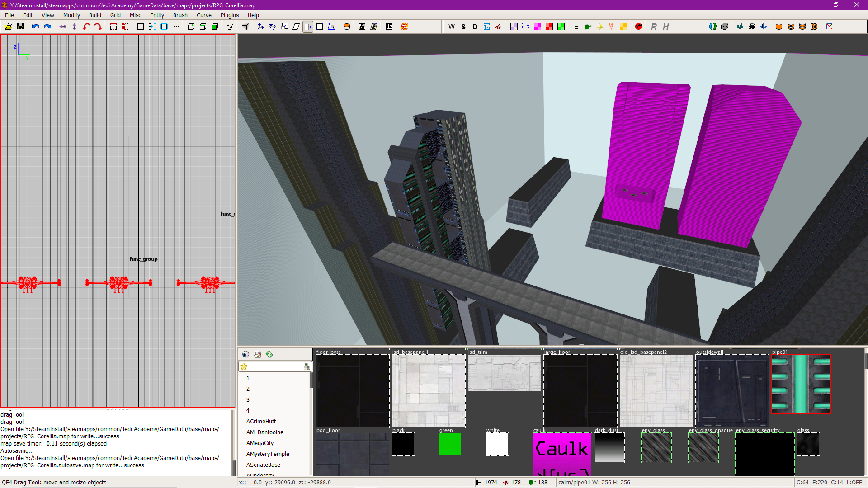Viewport: 868px width, 488px height.
Task: Click the black locomotive icon
Action: 752,27
